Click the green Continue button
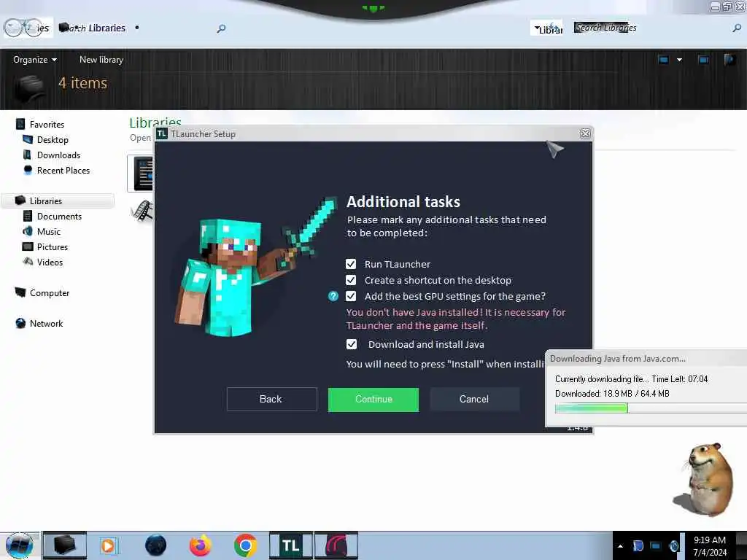 coord(373,399)
